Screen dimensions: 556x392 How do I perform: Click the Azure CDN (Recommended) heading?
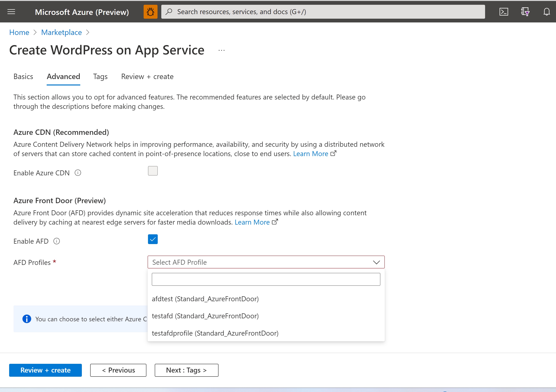coord(61,132)
